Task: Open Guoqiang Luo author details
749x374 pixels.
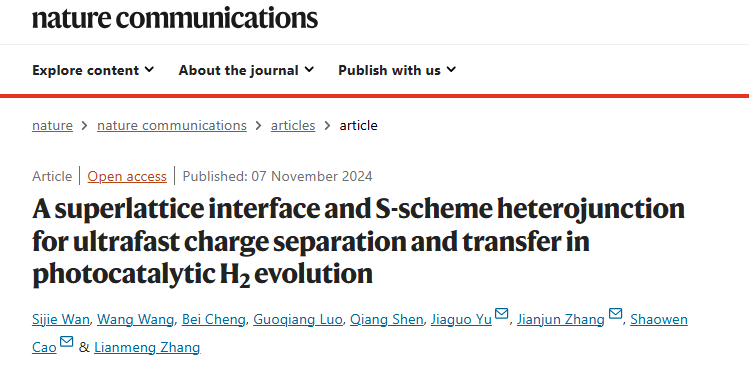Action: (x=298, y=320)
